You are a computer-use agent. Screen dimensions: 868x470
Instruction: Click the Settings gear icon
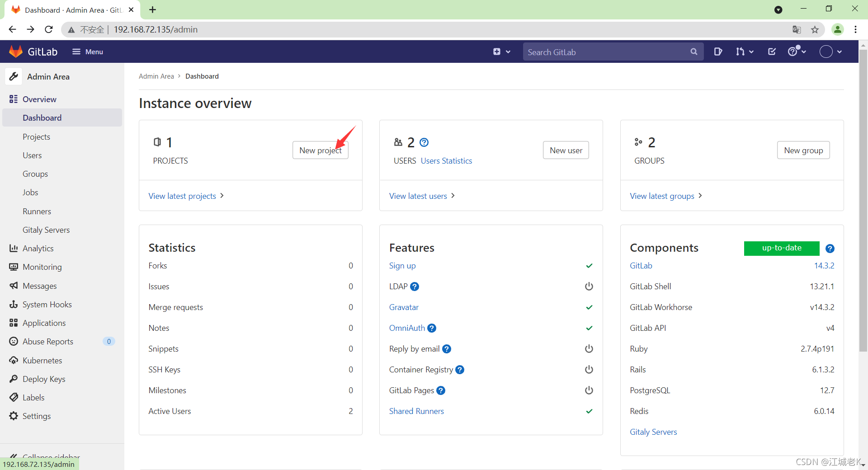point(14,416)
